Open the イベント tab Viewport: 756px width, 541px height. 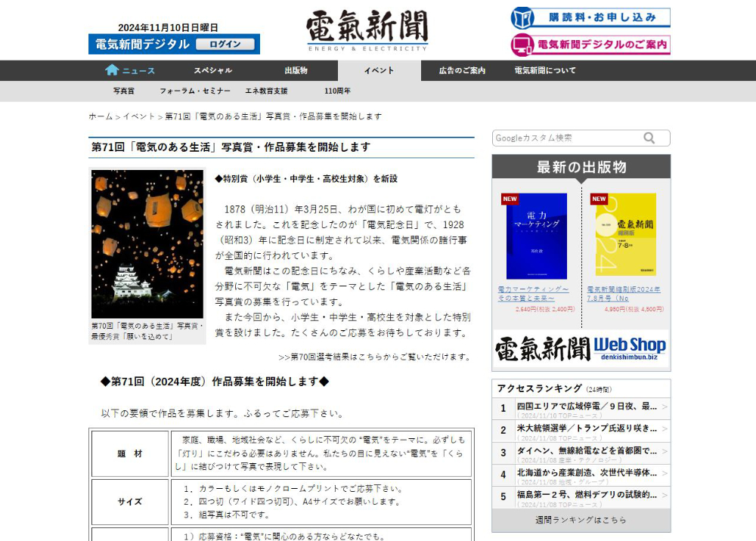379,70
